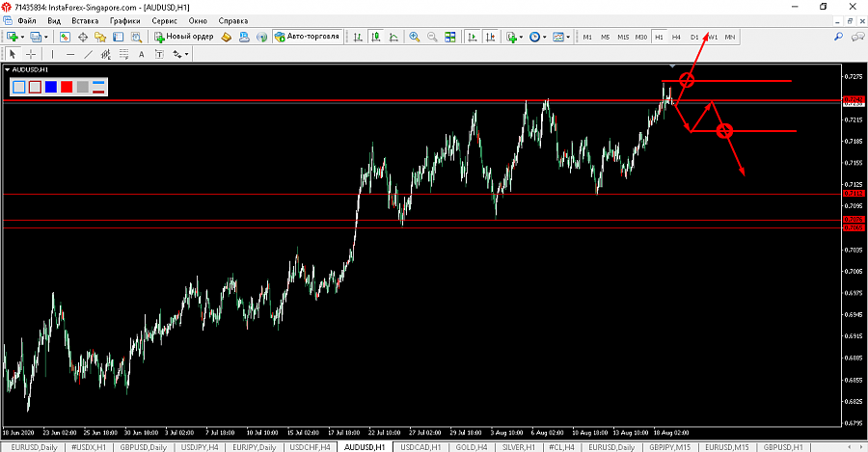Viewport: 868px width, 452px height.
Task: Select the H4 timeframe button
Action: pyautogui.click(x=676, y=37)
